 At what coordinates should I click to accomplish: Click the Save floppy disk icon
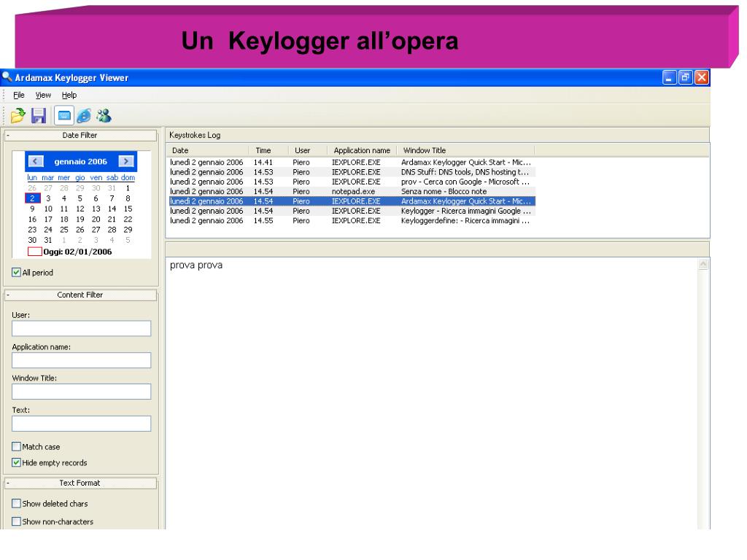(x=39, y=115)
